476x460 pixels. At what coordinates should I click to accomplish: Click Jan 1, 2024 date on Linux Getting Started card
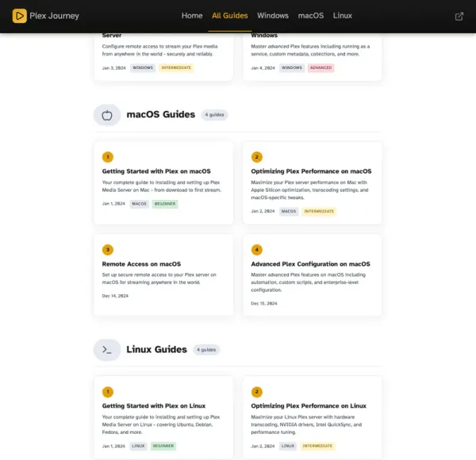tap(113, 446)
